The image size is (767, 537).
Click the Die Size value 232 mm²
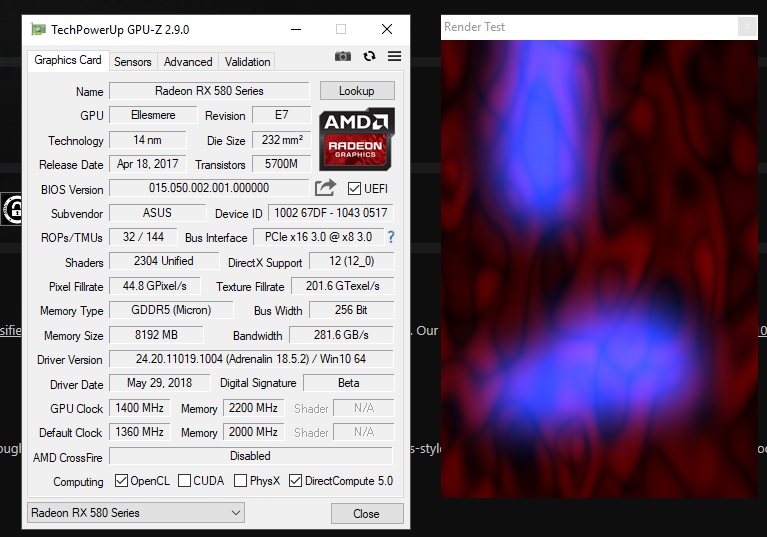282,140
